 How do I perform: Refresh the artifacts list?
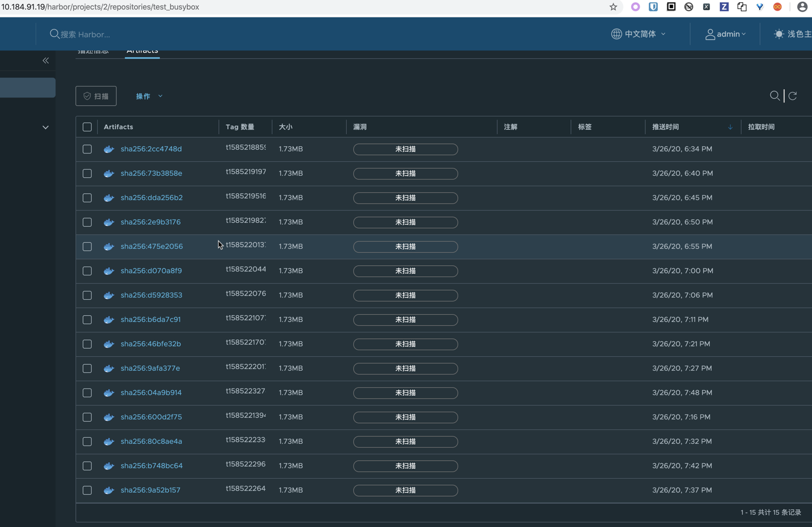click(x=793, y=96)
